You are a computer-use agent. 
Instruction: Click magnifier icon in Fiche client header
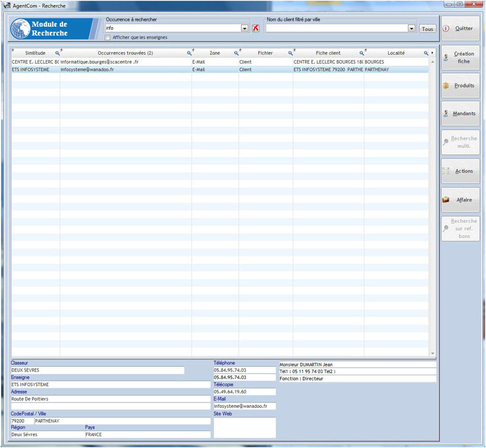tap(361, 53)
